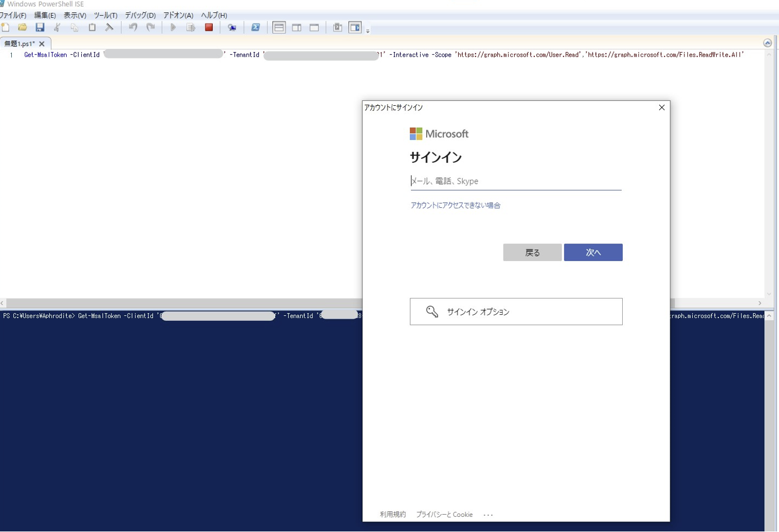Open script with folder icon
The height and width of the screenshot is (532, 779).
click(22, 27)
